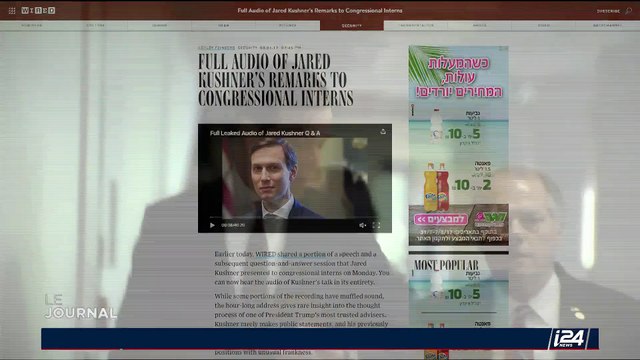Image resolution: width=640 pixels, height=360 pixels.
Task: Click the 'Le Journal' program logo
Action: coord(80,307)
